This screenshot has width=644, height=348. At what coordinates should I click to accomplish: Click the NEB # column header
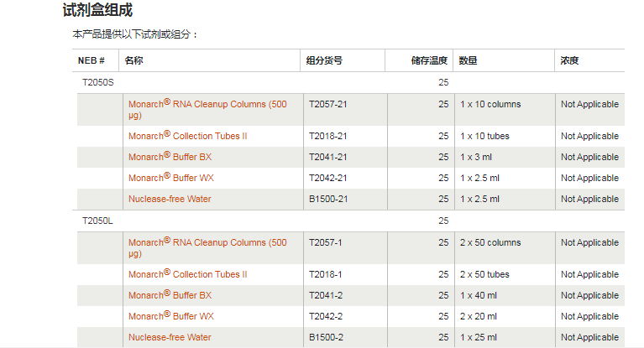[92, 61]
